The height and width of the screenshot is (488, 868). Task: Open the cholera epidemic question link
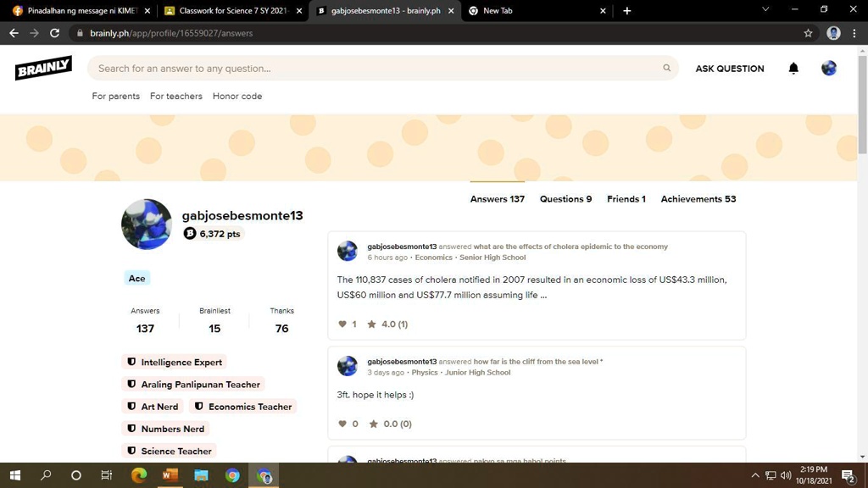[x=570, y=247]
